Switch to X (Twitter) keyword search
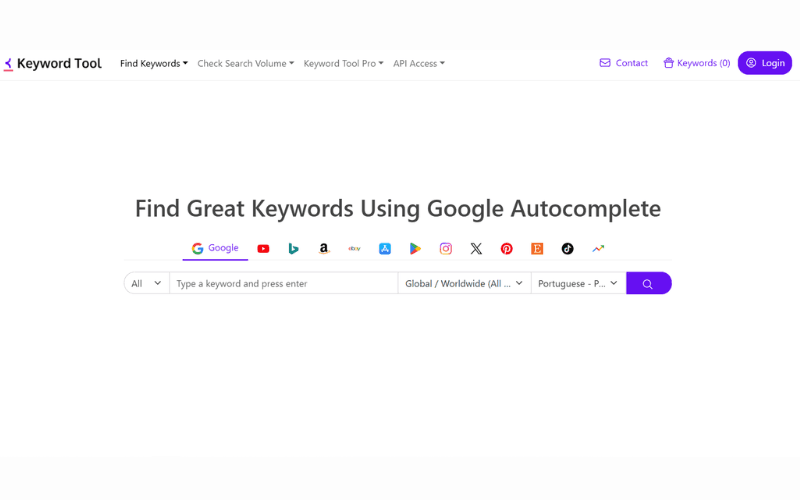This screenshot has width=800, height=500. [x=476, y=249]
